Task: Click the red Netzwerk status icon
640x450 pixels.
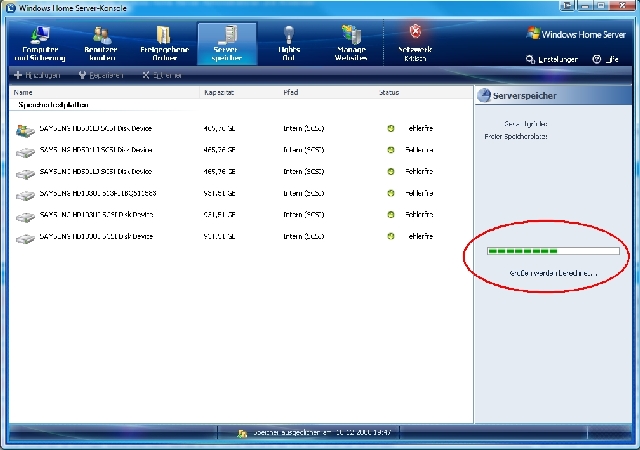Action: (416, 33)
